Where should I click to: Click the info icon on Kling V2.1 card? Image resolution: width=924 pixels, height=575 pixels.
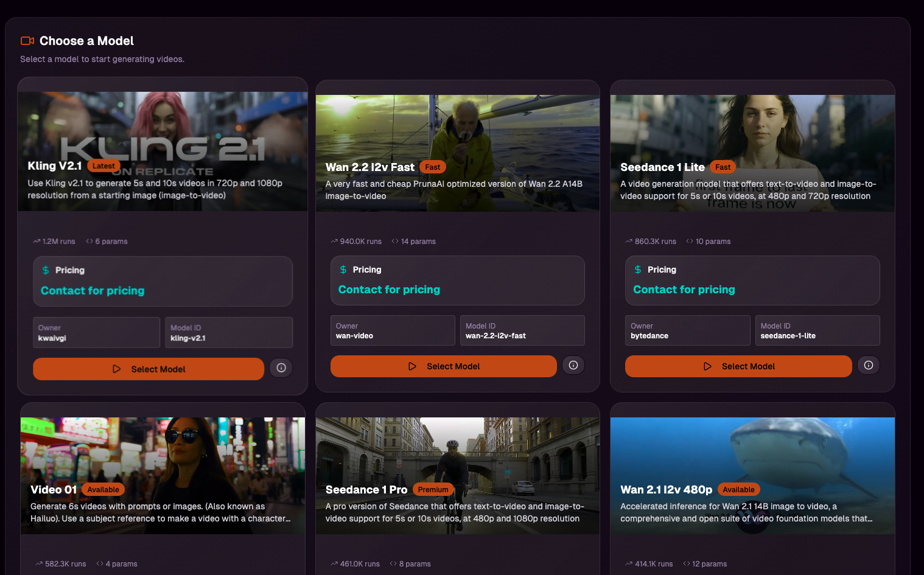pyautogui.click(x=281, y=368)
